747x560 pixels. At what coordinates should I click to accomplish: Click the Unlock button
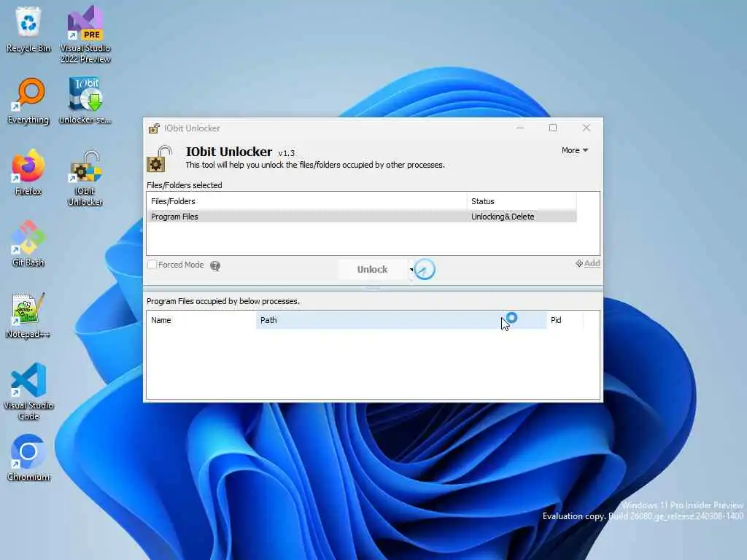click(373, 270)
